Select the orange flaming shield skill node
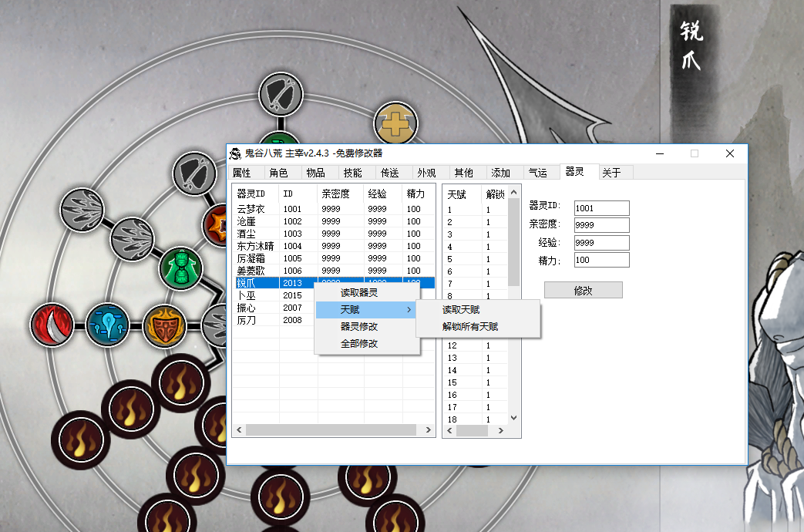 165,326
